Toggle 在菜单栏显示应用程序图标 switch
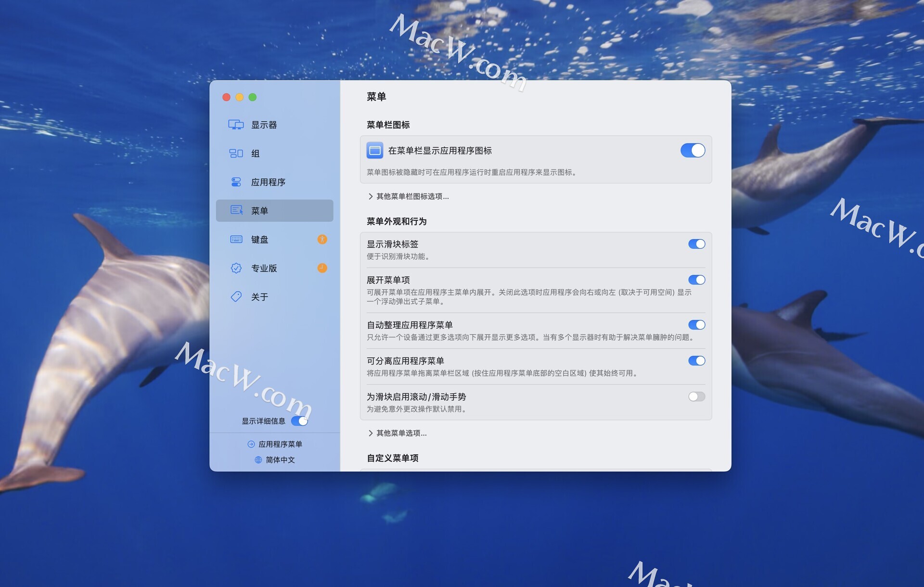Screen dimensions: 924x587 pos(693,151)
